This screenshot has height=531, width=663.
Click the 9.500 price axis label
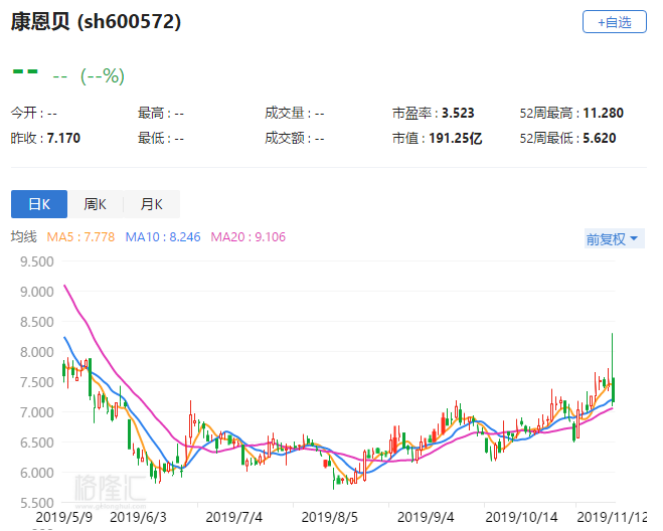[x=37, y=261]
